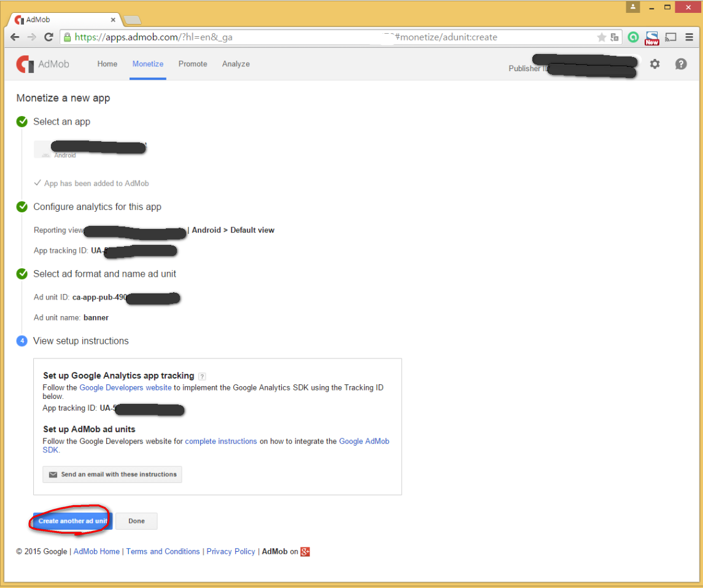
Task: Select the Monetize tab
Action: pyautogui.click(x=148, y=64)
